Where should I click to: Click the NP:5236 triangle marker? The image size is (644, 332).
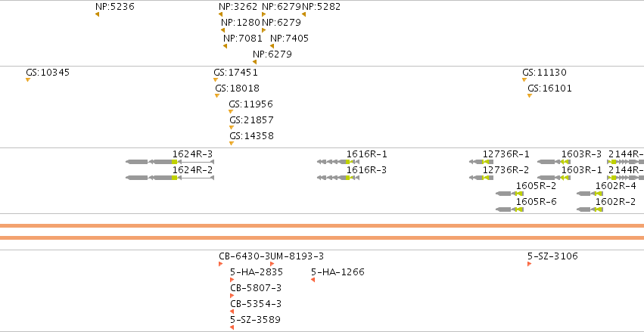[98, 14]
